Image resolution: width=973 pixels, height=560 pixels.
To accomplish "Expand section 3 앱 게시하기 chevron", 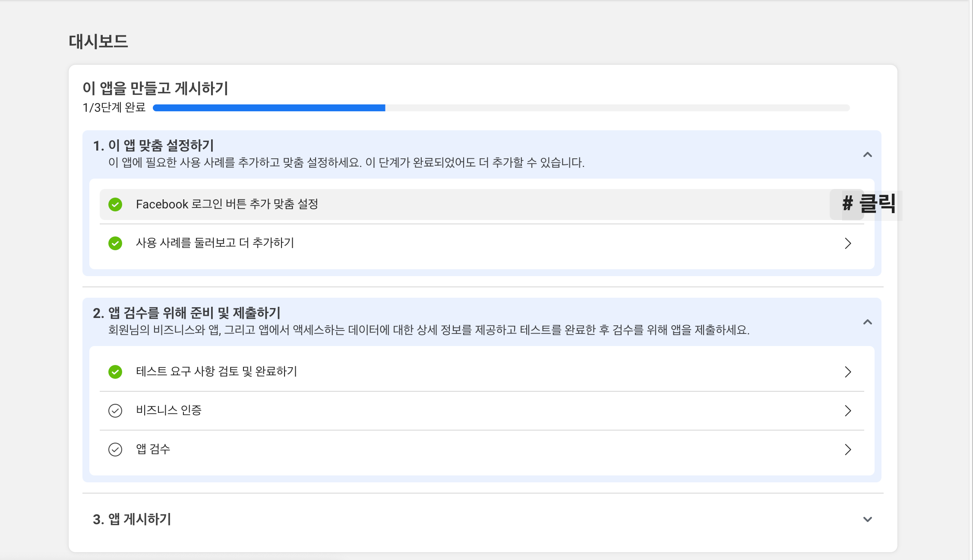I will (x=868, y=519).
